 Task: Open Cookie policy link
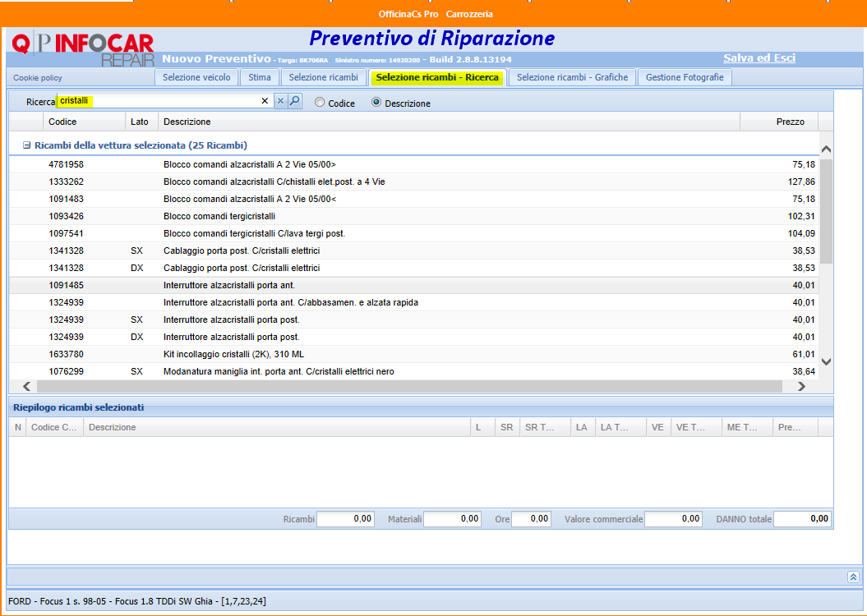pos(38,78)
